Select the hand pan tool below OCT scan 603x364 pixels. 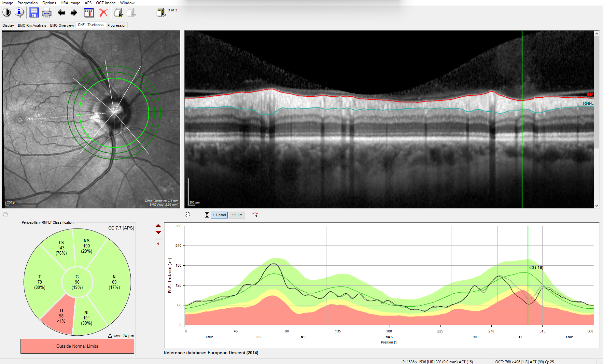pyautogui.click(x=188, y=215)
